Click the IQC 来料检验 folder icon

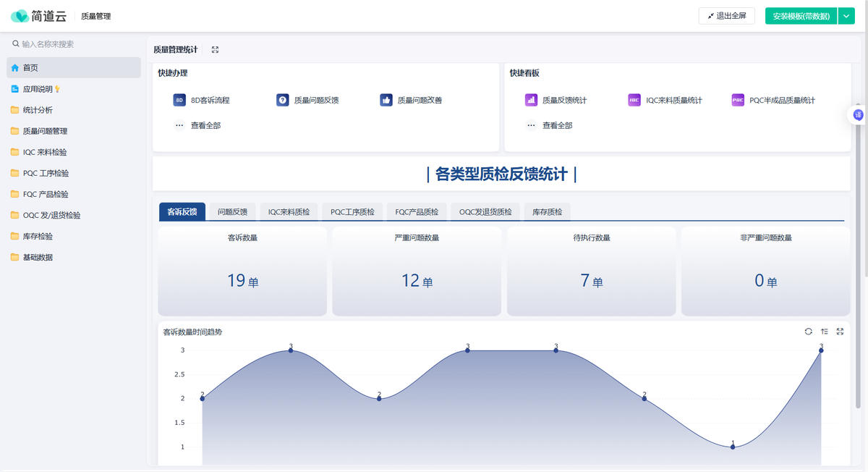(15, 152)
